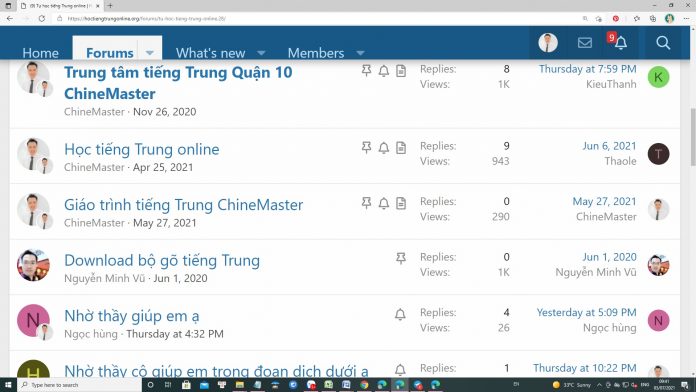The image size is (696, 392).
Task: Open the inbox envelope icon
Action: coord(585,43)
